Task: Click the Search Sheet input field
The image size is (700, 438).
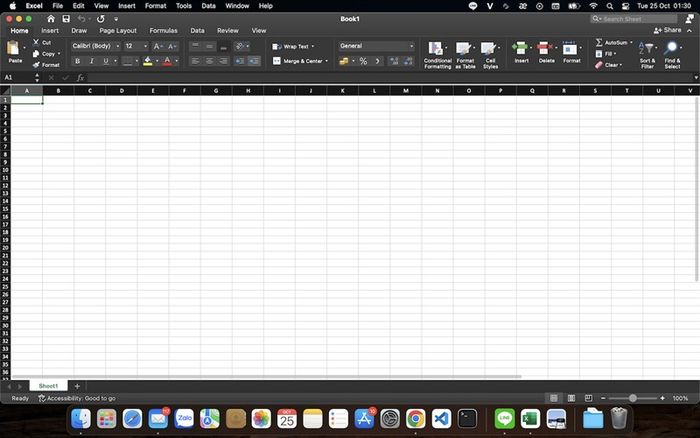Action: click(x=638, y=19)
